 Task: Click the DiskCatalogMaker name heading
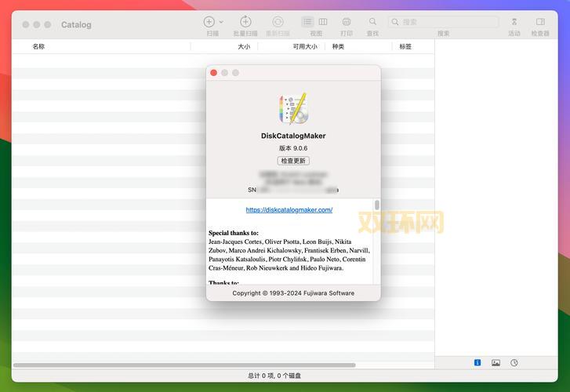tap(293, 136)
